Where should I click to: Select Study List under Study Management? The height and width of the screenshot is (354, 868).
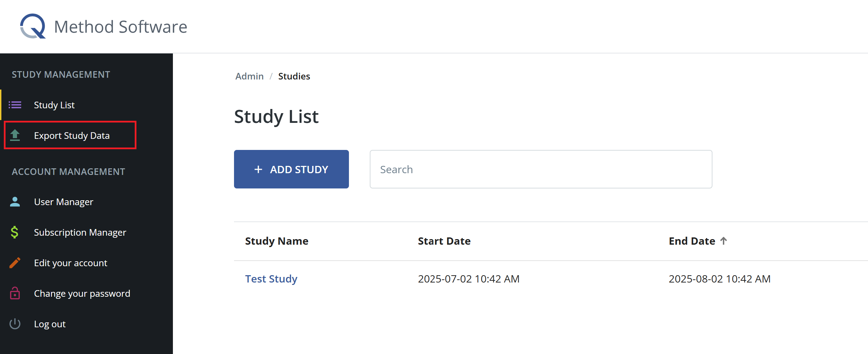click(x=54, y=105)
